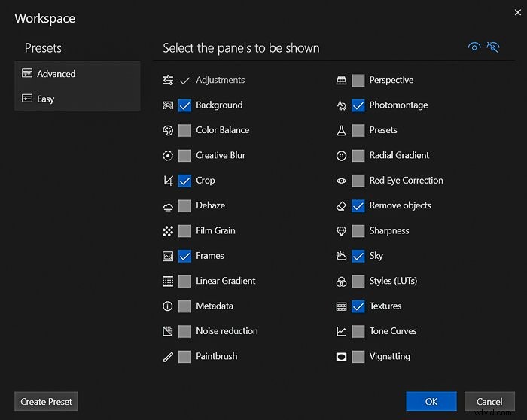
Task: Click the "Radial Gradient" label text
Action: pyautogui.click(x=399, y=155)
